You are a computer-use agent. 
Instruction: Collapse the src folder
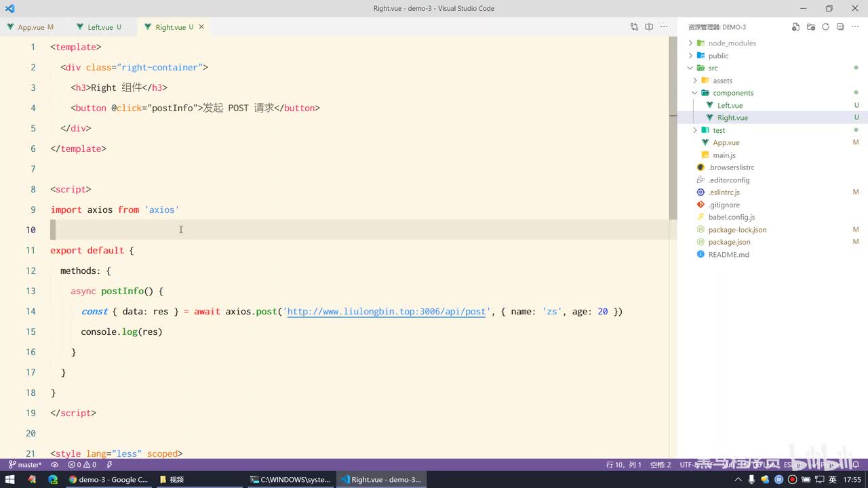click(713, 68)
